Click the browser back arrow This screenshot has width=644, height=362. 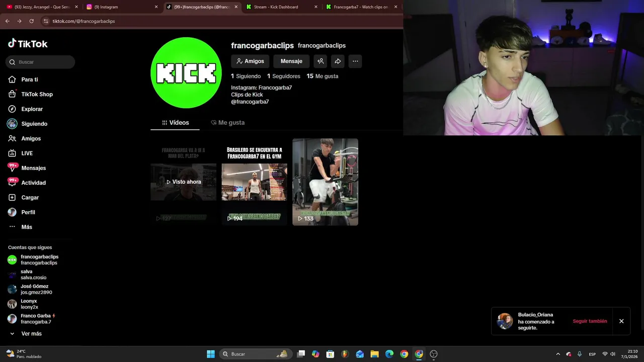[x=7, y=21]
